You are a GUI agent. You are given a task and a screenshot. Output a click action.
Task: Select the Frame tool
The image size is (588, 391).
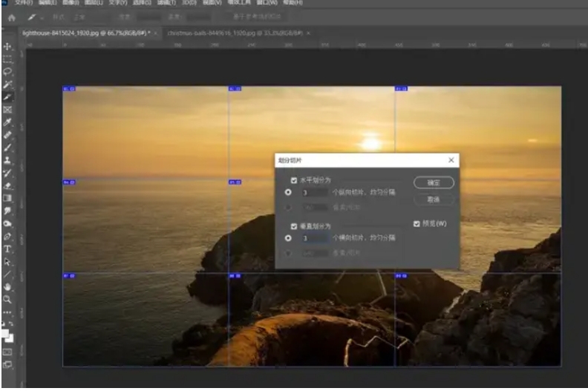pyautogui.click(x=7, y=110)
